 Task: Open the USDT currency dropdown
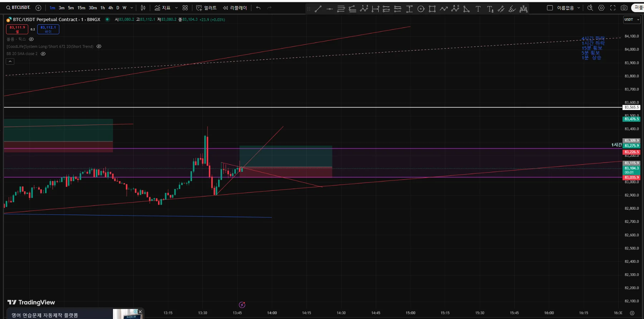tap(632, 20)
